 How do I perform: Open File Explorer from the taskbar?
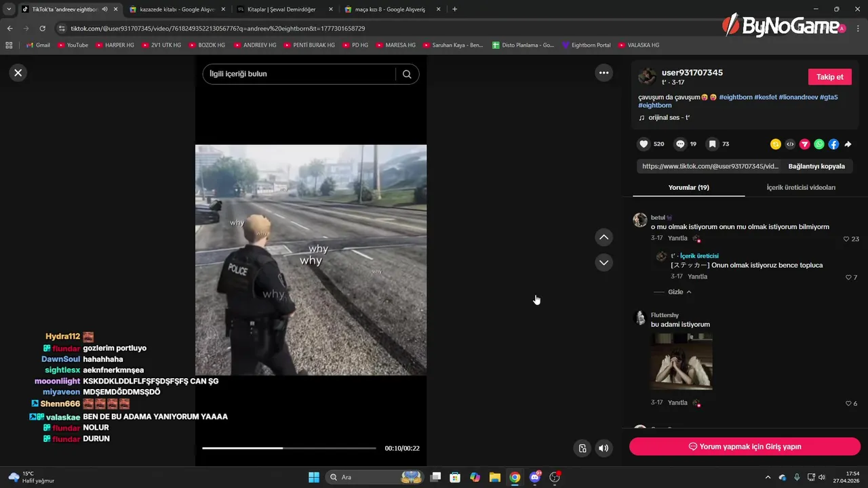(x=494, y=477)
